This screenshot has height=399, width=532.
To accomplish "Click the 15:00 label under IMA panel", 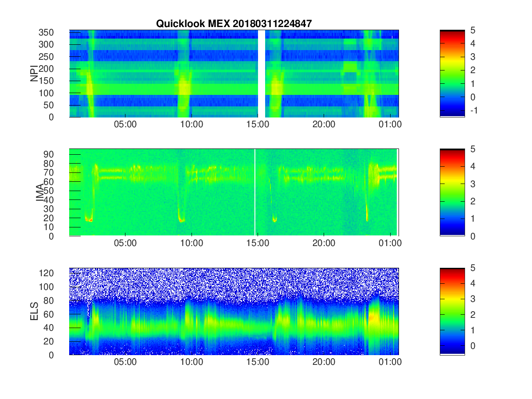I will point(258,244).
